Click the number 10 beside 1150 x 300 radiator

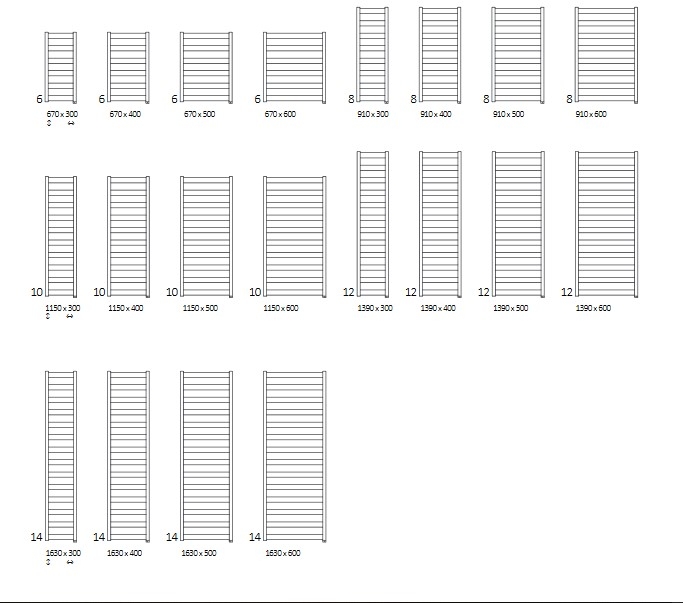click(37, 292)
